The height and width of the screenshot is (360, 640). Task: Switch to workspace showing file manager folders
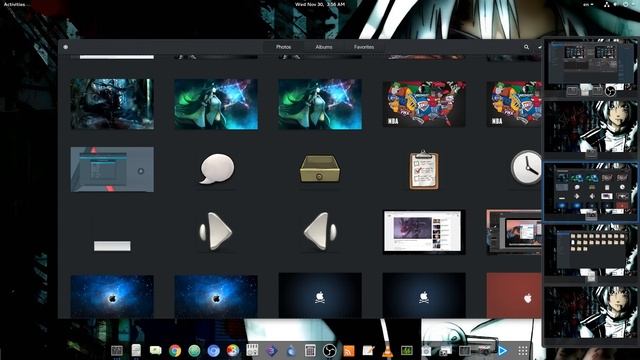(591, 252)
